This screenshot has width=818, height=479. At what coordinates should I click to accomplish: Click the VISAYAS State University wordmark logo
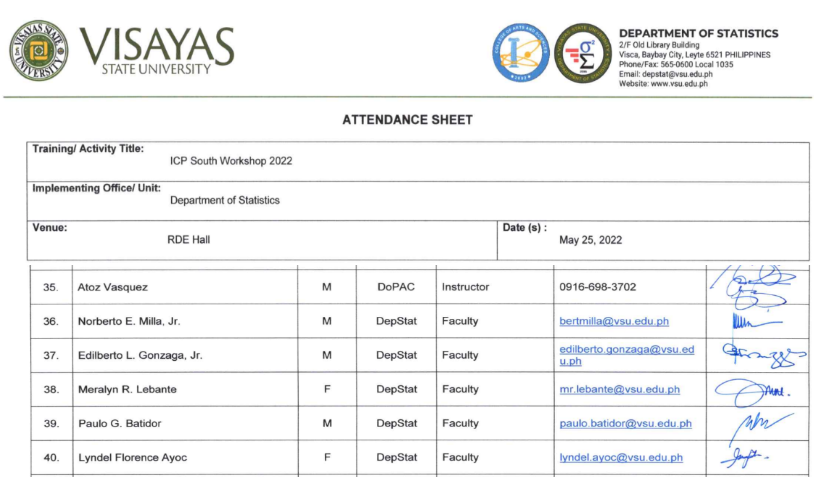tap(156, 50)
